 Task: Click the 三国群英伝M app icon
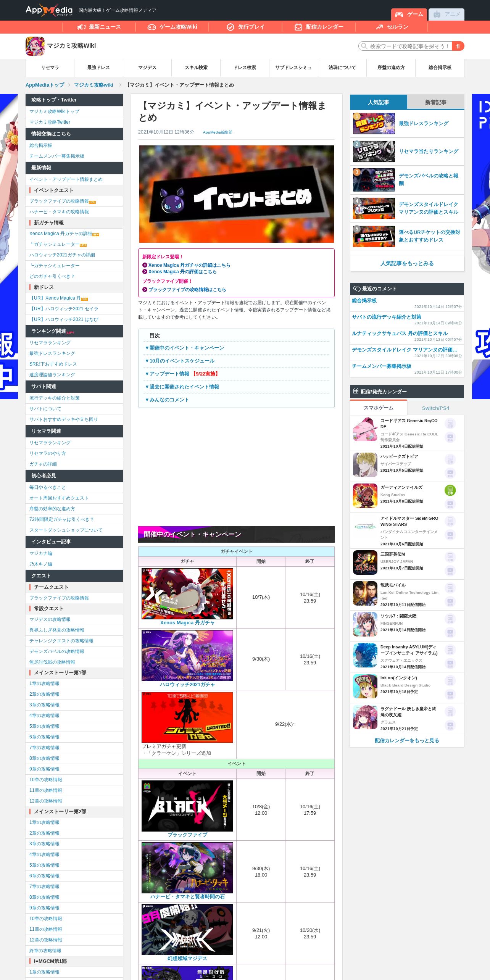tap(365, 563)
